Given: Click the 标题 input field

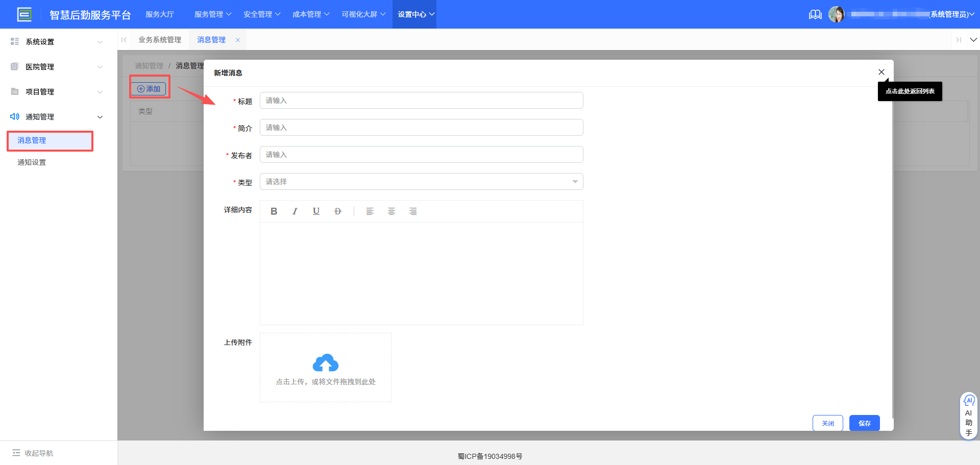Looking at the screenshot, I should pos(421,100).
